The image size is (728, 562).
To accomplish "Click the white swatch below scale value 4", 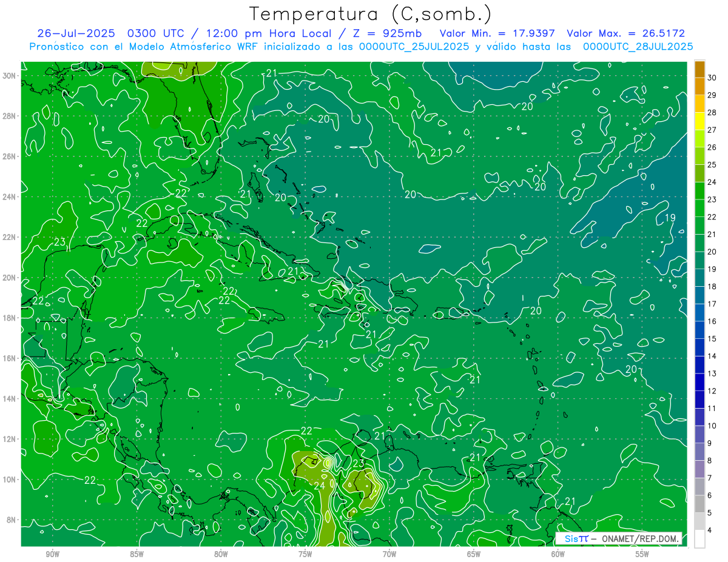I will coord(700,539).
